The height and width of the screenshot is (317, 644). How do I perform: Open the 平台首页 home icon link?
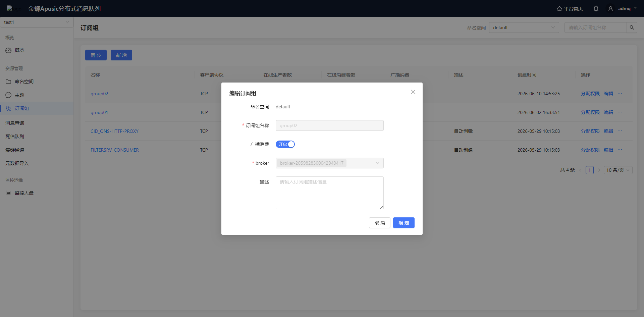pos(570,8)
